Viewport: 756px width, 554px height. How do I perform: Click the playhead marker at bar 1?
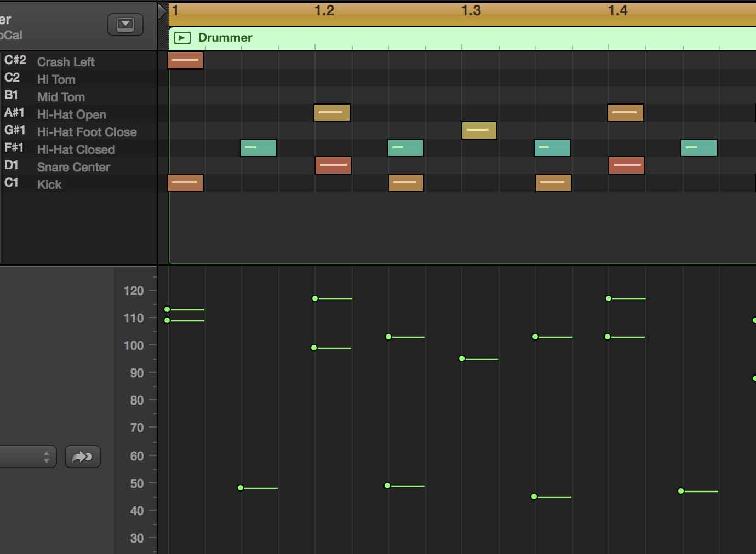click(162, 11)
